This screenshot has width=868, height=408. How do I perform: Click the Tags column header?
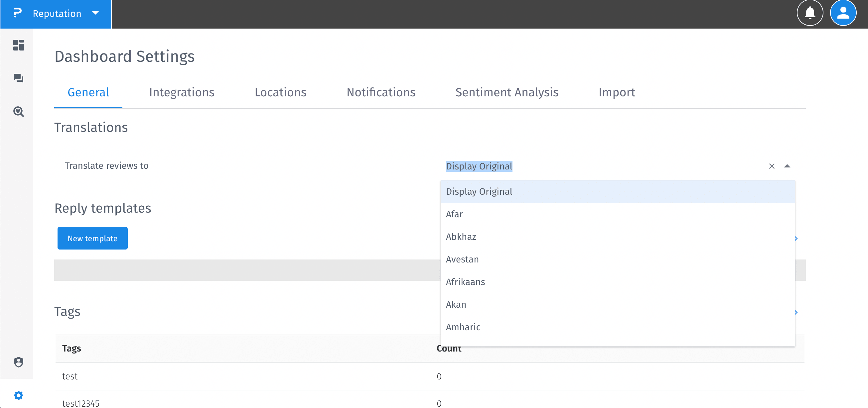click(72, 348)
